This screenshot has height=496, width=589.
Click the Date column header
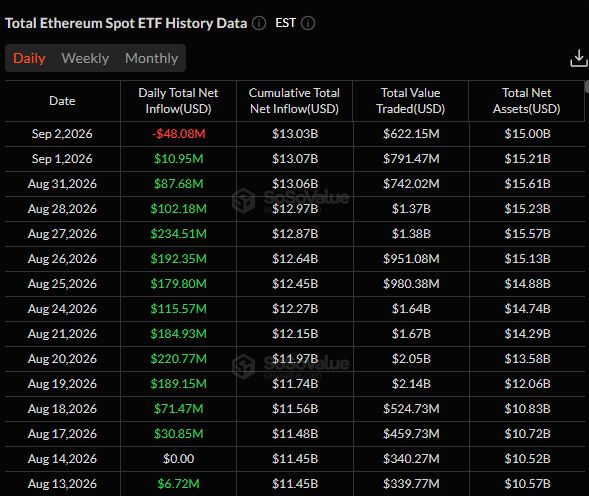tap(62, 101)
